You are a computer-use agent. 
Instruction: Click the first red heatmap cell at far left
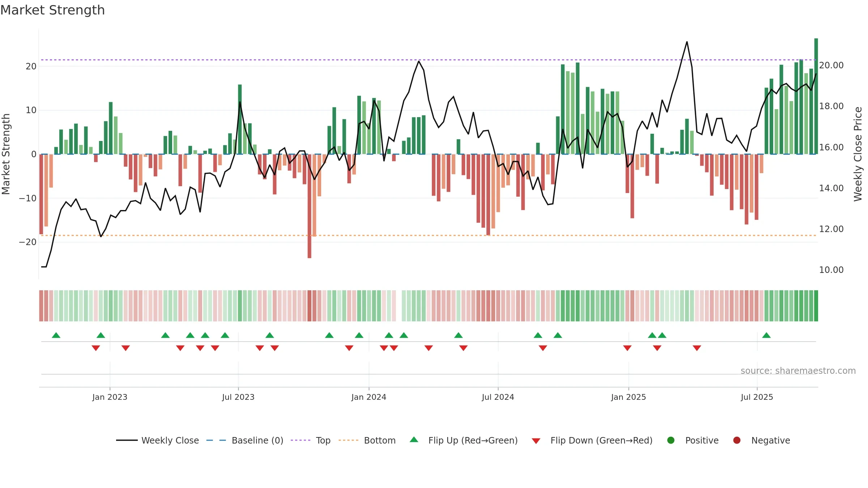point(41,306)
